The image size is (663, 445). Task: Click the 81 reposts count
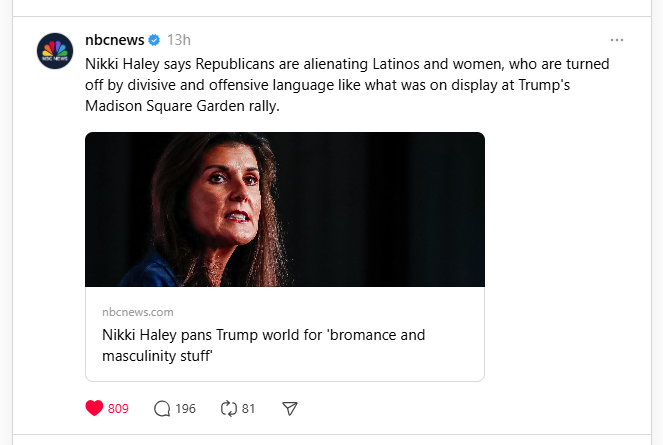[249, 408]
